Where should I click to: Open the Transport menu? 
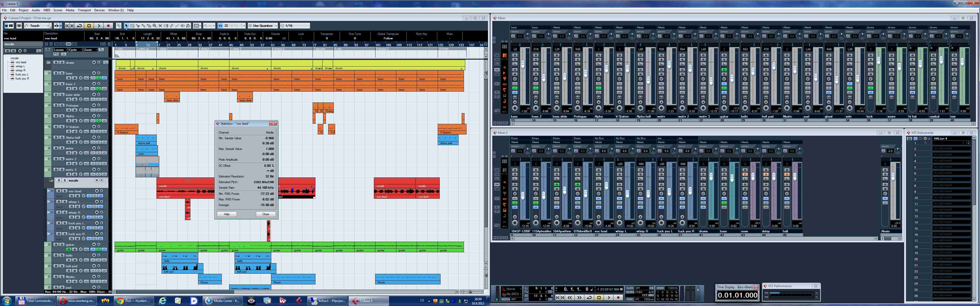[x=84, y=10]
